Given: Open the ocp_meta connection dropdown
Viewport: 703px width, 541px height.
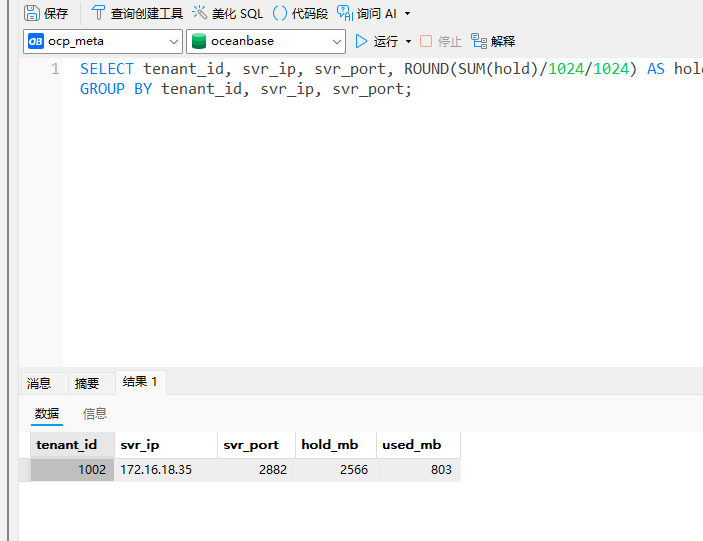Looking at the screenshot, I should [x=172, y=41].
